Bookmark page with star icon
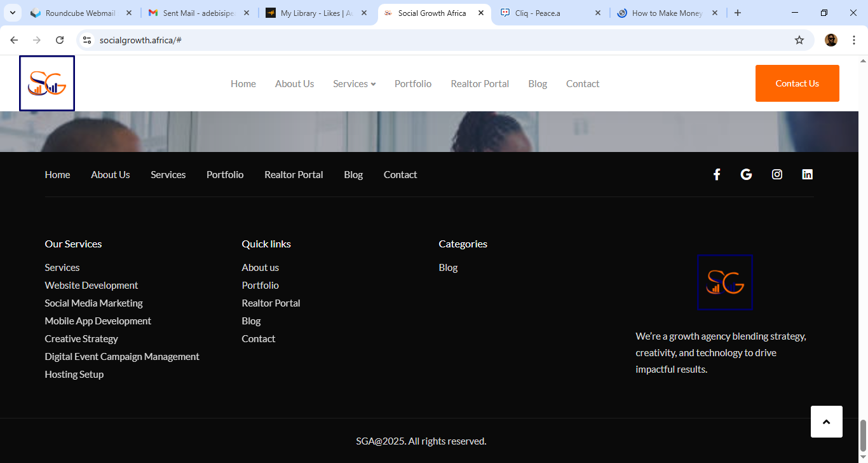Screen dimensions: 868x463 coord(799,40)
